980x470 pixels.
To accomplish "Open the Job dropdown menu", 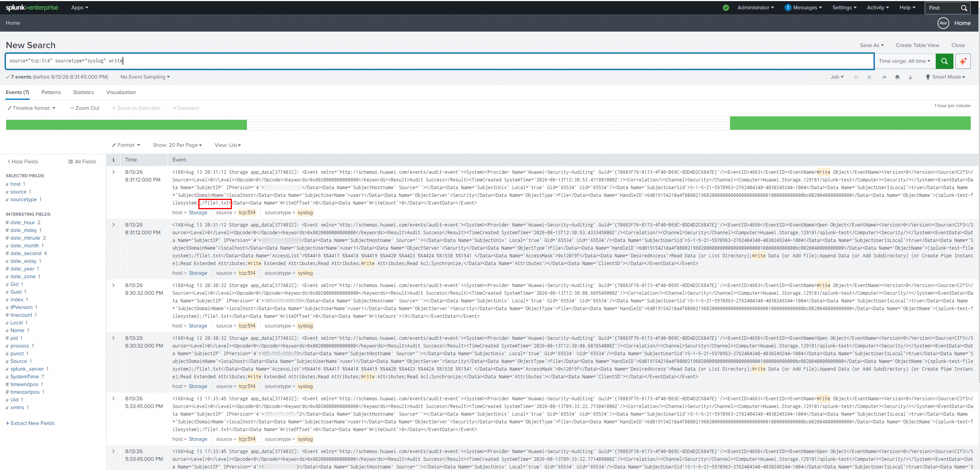I will tap(837, 77).
